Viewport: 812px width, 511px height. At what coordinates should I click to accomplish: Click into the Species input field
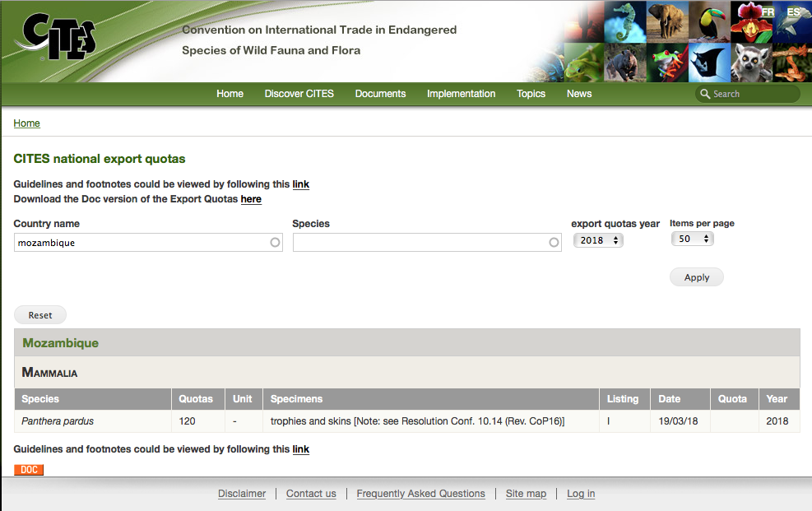[420, 243]
